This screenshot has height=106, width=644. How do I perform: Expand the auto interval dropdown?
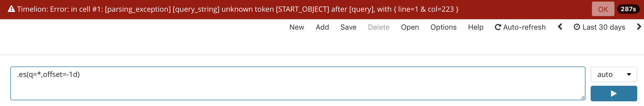click(x=614, y=74)
